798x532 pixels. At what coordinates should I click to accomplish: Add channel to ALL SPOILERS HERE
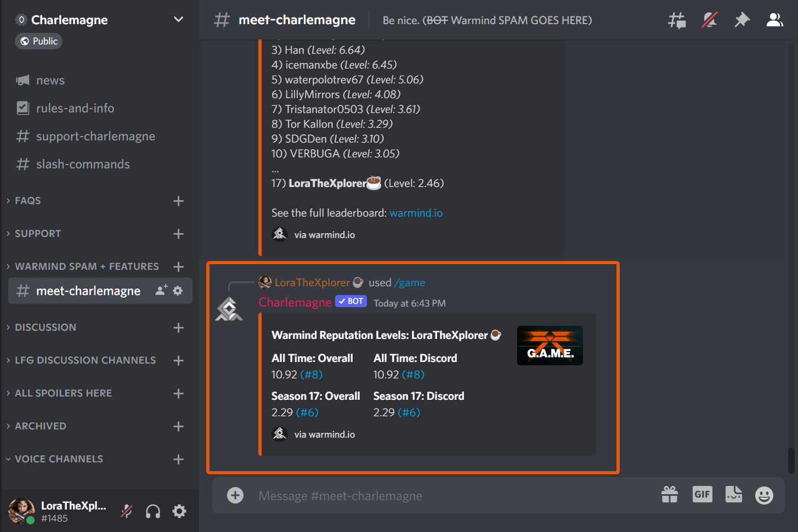178,394
